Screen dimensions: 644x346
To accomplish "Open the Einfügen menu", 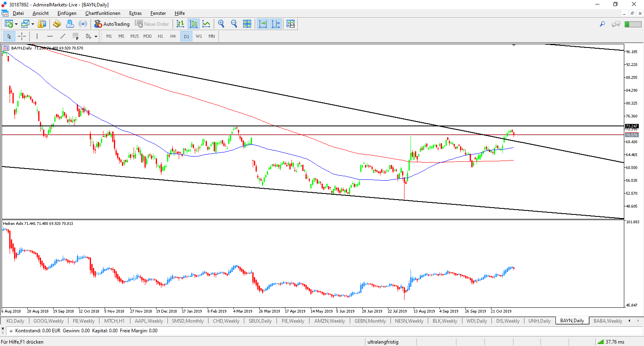I will point(67,13).
